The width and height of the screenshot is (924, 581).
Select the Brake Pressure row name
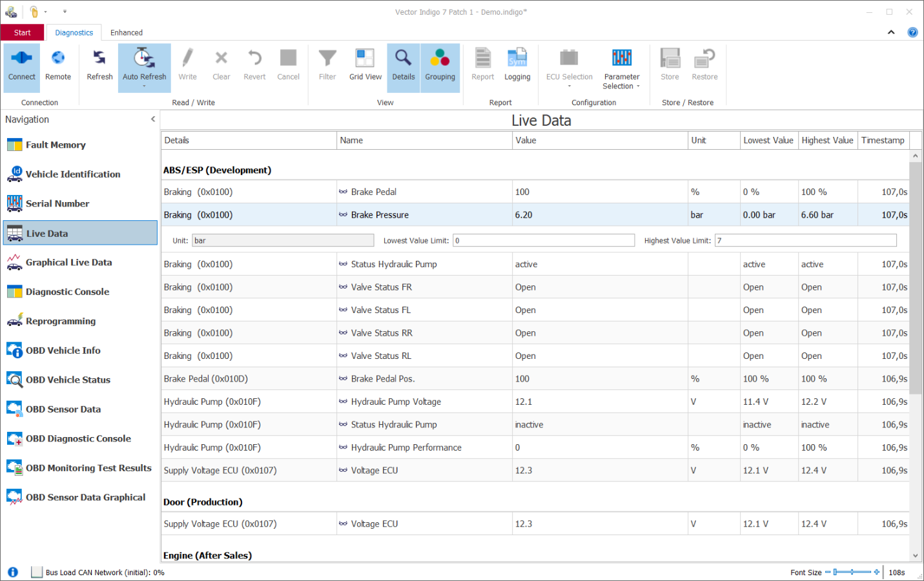tap(380, 215)
